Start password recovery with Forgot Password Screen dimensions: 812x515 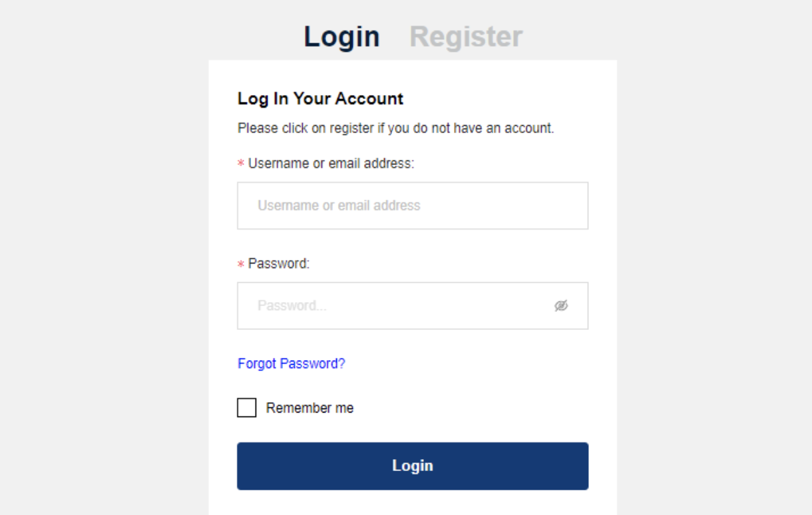click(x=291, y=363)
